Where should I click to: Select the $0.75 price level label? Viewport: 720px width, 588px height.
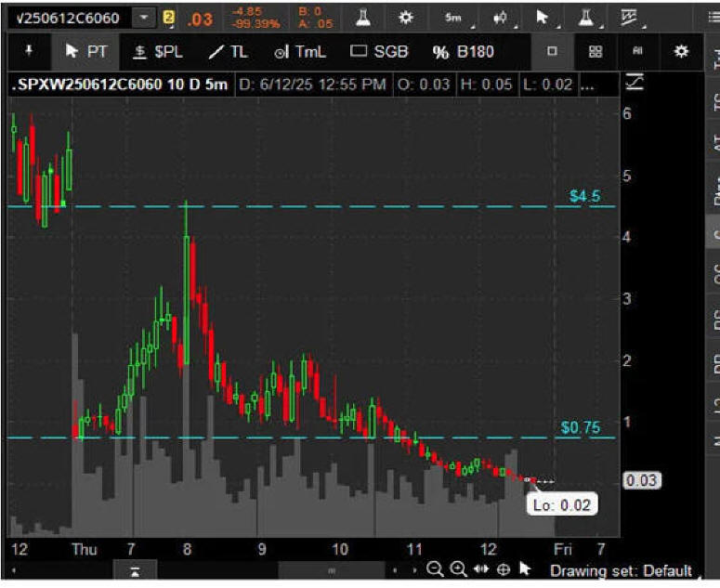click(581, 428)
